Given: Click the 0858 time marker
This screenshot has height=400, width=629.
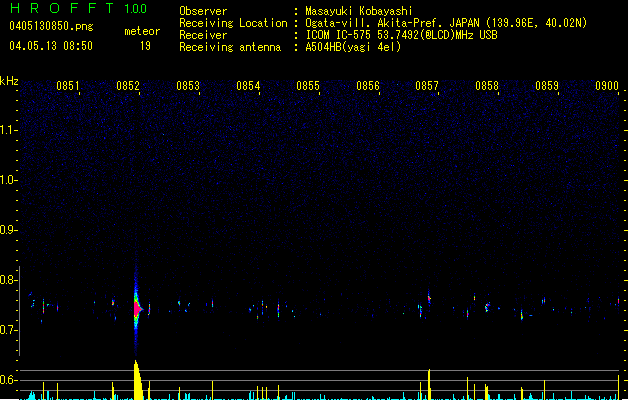Looking at the screenshot, I should click(487, 86).
